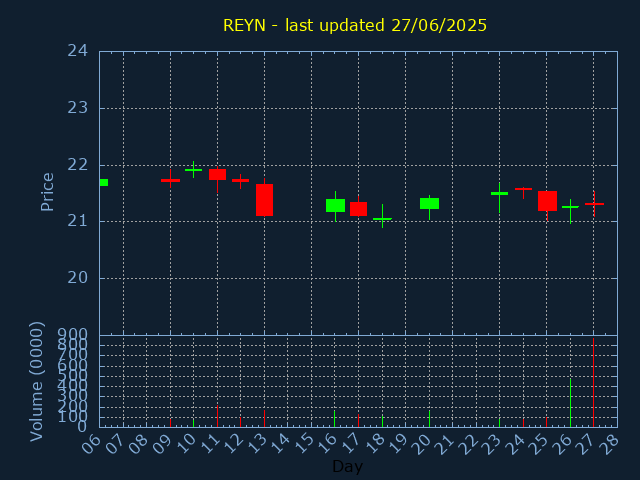Click the red doji candle on day 09
Image resolution: width=640 pixels, height=480 pixels.
click(x=170, y=180)
